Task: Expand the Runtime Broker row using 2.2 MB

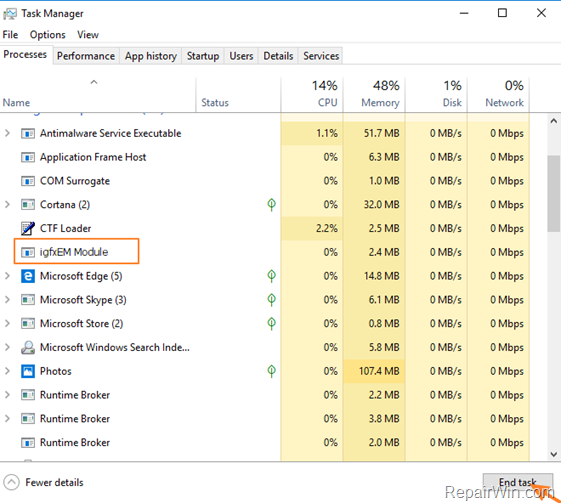Action: [7, 395]
